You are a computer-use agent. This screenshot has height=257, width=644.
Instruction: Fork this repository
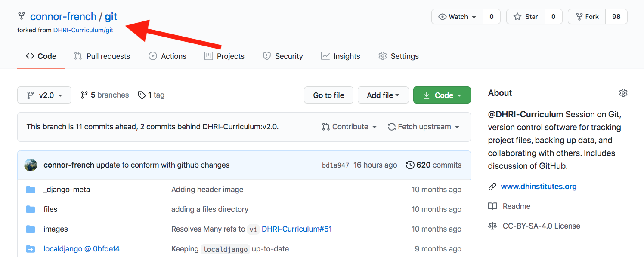(x=587, y=17)
